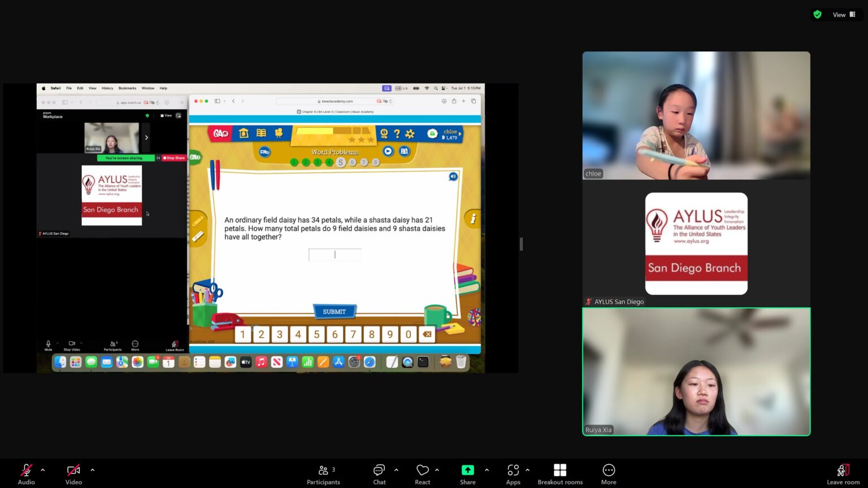Screen dimensions: 868x488
Task: Open a new tab in the Beast Academy Safari window
Action: coord(463,101)
